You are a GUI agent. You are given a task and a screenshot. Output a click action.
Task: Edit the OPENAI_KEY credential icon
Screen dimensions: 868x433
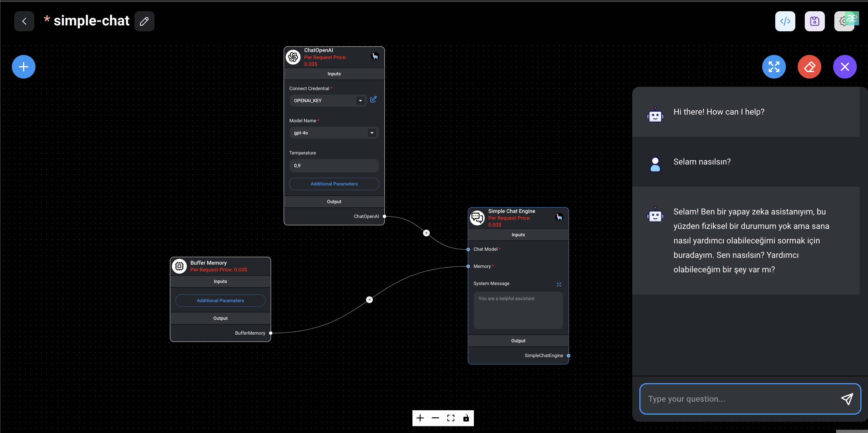click(373, 100)
